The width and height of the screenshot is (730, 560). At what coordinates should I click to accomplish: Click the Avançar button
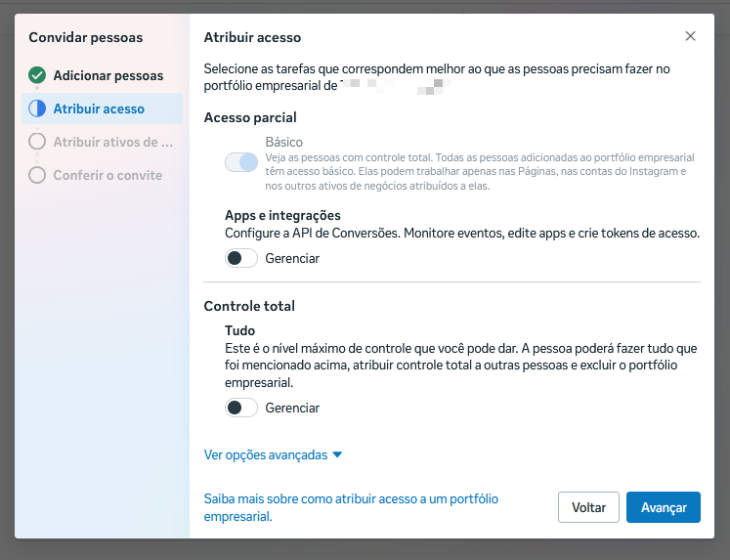tap(663, 507)
